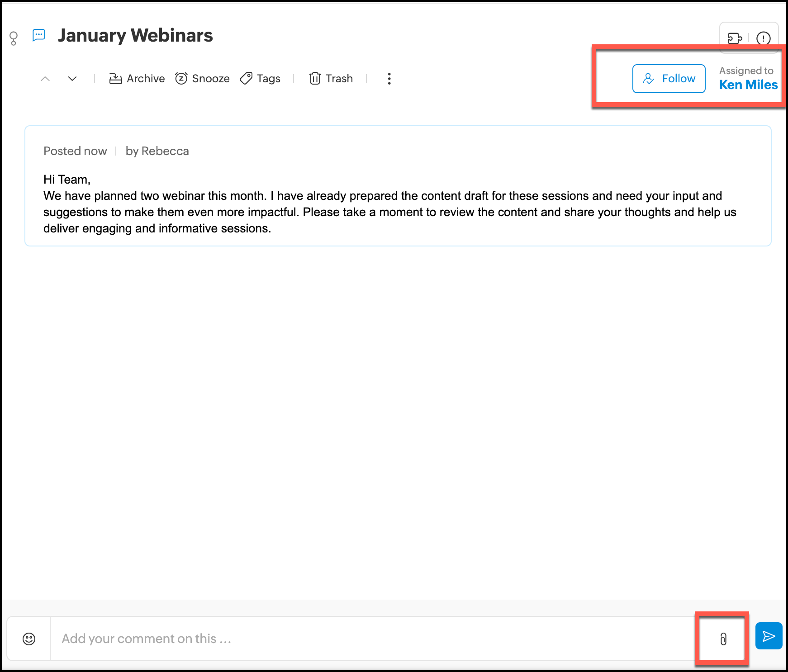Archive this January Webinars thread
Image resolution: width=788 pixels, height=672 pixels.
pyautogui.click(x=137, y=79)
